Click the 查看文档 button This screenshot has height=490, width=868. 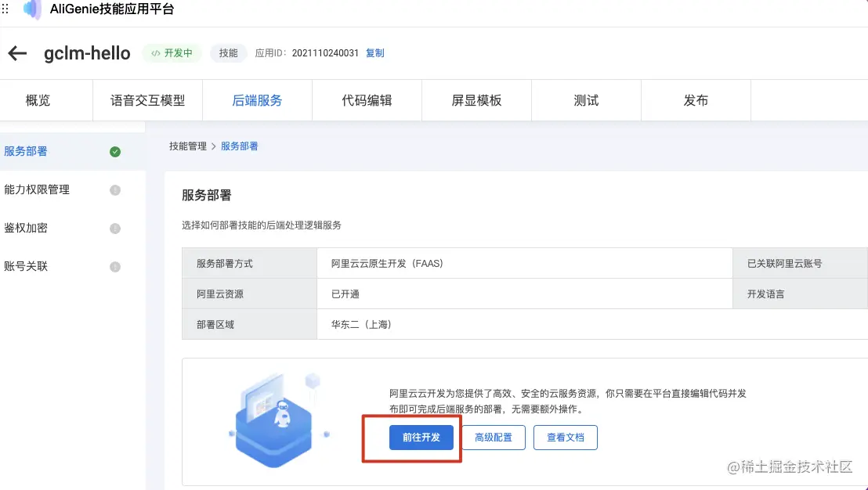coord(565,438)
